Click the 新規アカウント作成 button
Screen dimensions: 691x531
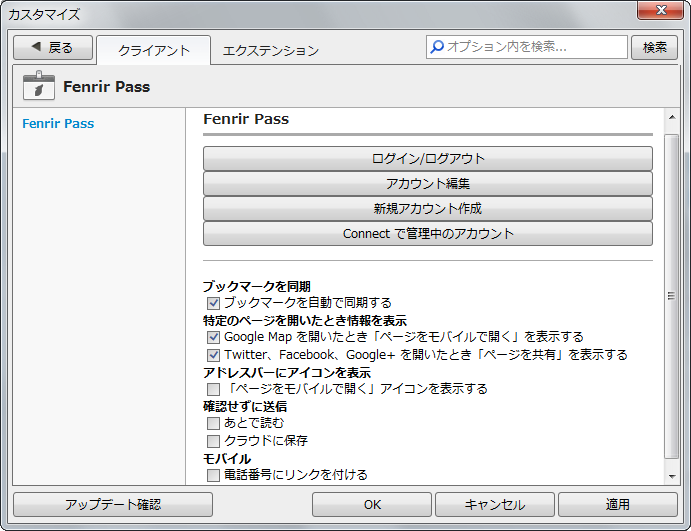coord(428,208)
